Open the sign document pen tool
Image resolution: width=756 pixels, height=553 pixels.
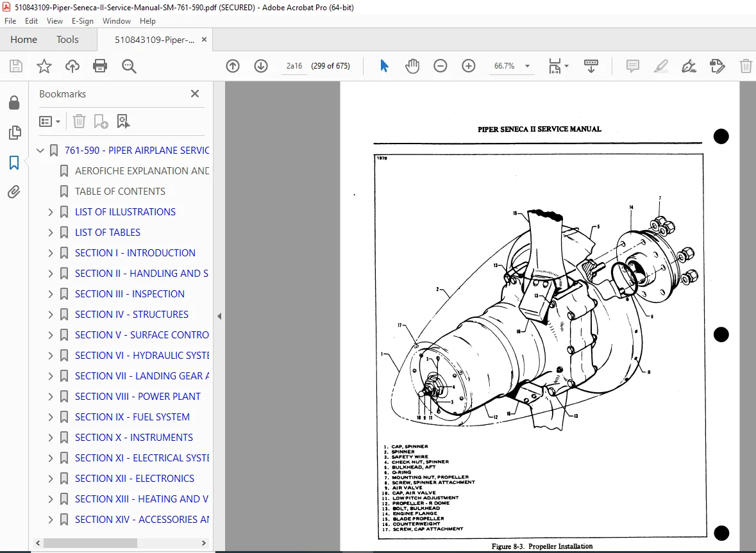pyautogui.click(x=689, y=66)
